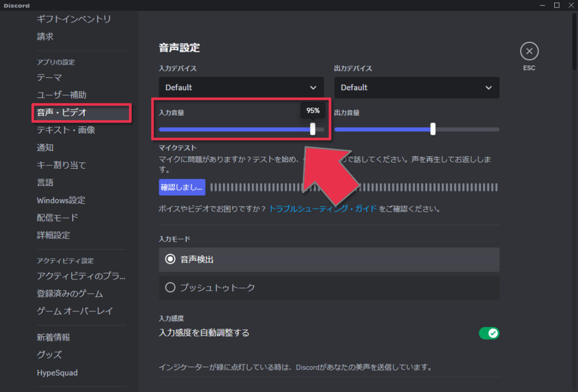Click the output device dropdown chevron

coord(489,88)
